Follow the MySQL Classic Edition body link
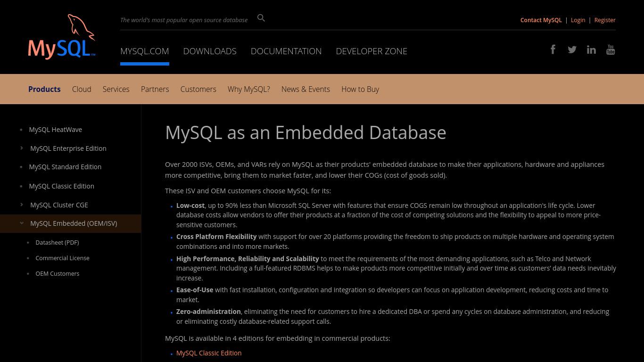This screenshot has width=644, height=362. [x=209, y=353]
